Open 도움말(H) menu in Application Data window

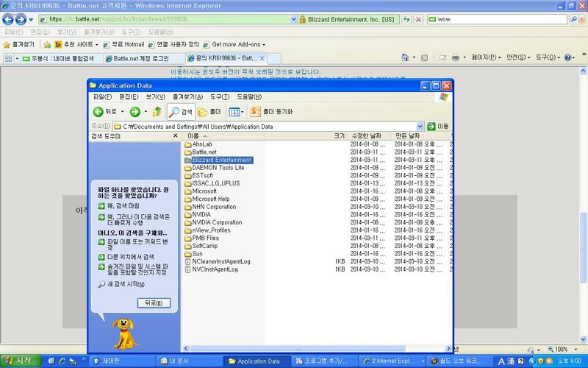[x=249, y=97]
